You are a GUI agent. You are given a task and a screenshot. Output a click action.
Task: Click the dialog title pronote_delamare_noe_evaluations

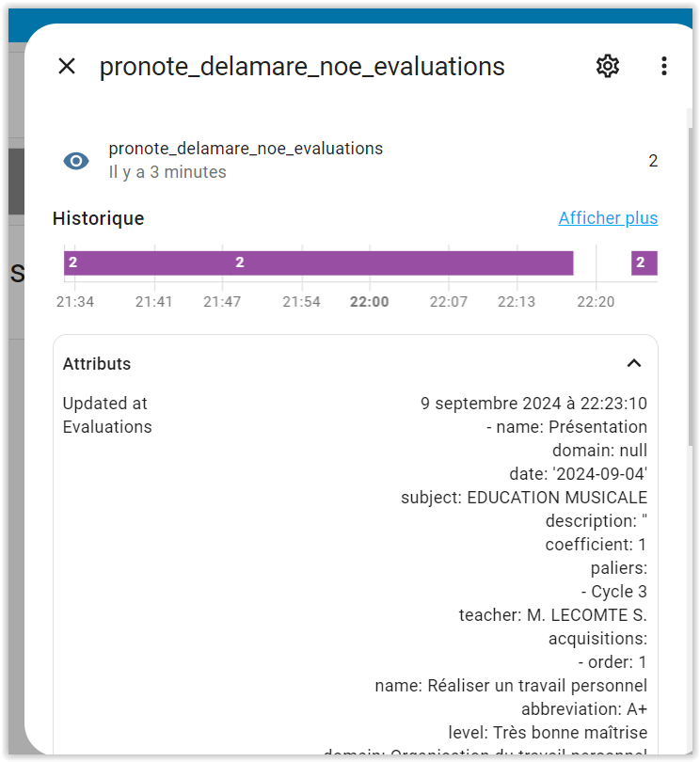point(302,66)
